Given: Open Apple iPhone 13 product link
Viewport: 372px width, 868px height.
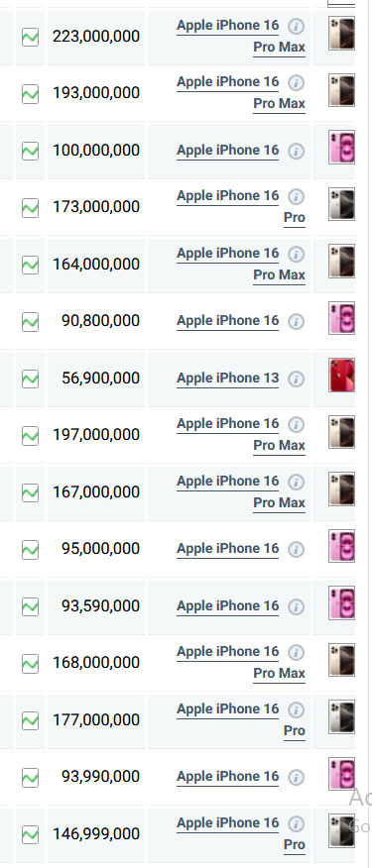Looking at the screenshot, I should (x=227, y=379).
